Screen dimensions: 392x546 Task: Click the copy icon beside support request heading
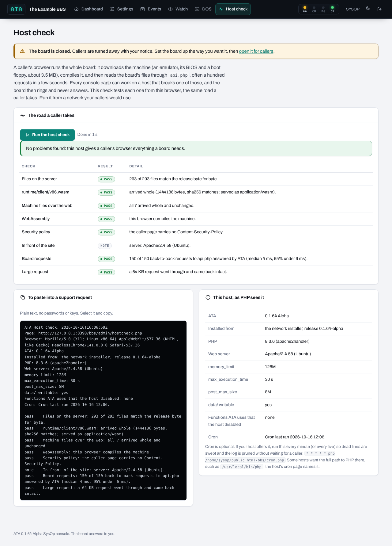pos(23,297)
